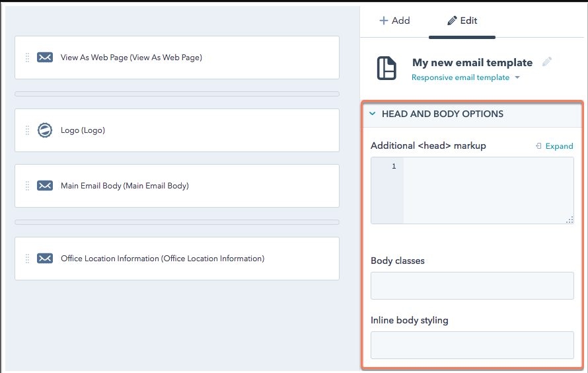Click pencil icon beside template name
The image size is (588, 373).
tap(547, 62)
